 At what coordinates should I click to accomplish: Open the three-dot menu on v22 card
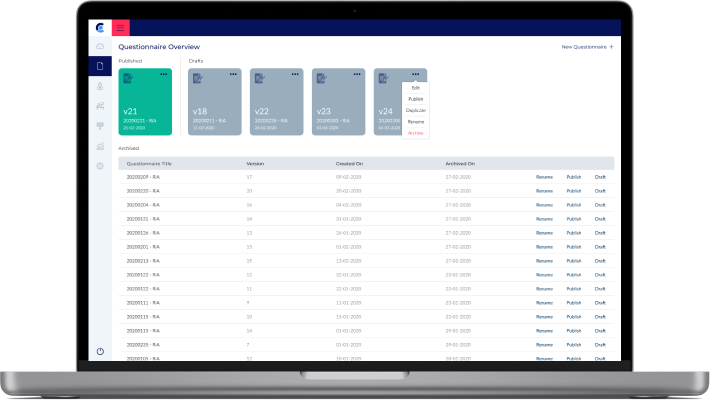[295, 74]
